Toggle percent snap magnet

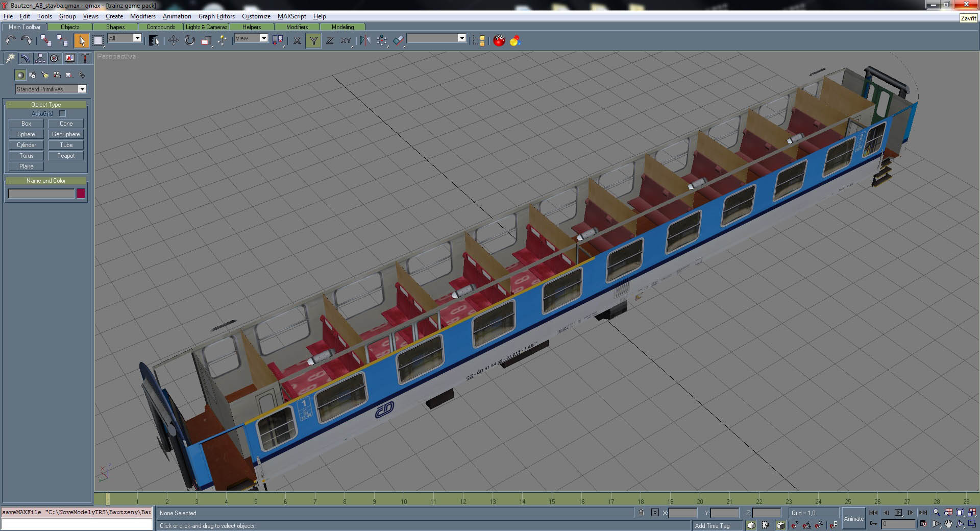819,524
